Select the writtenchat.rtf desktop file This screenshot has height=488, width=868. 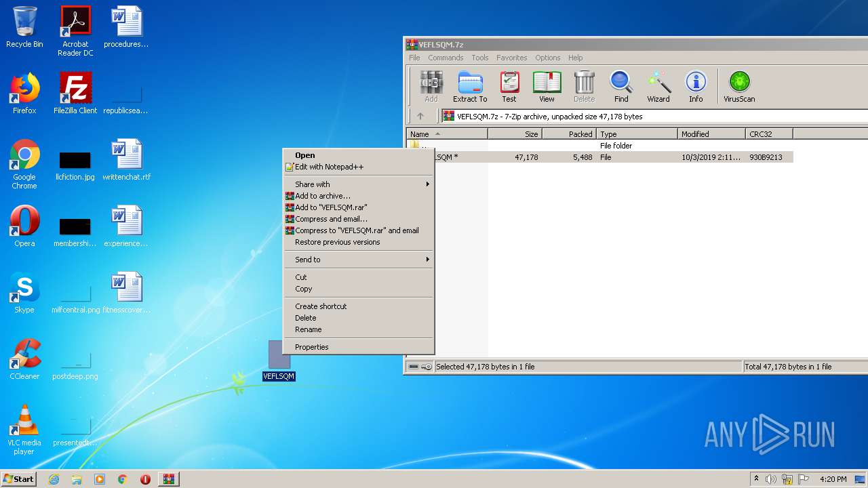point(126,160)
